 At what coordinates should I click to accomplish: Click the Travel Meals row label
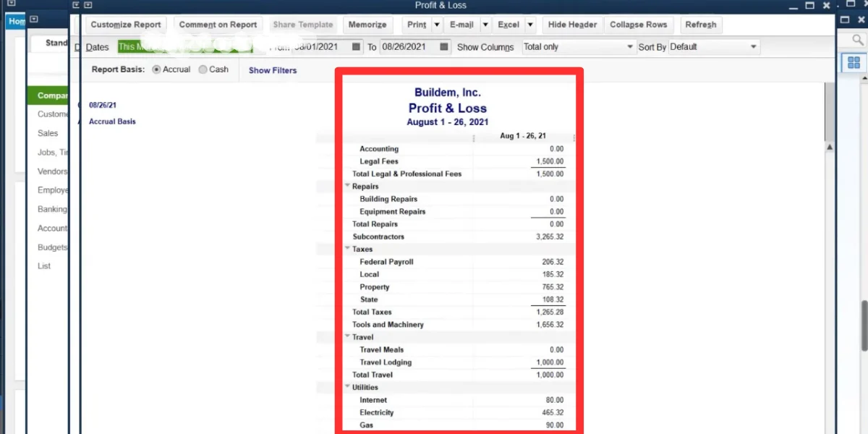point(382,349)
